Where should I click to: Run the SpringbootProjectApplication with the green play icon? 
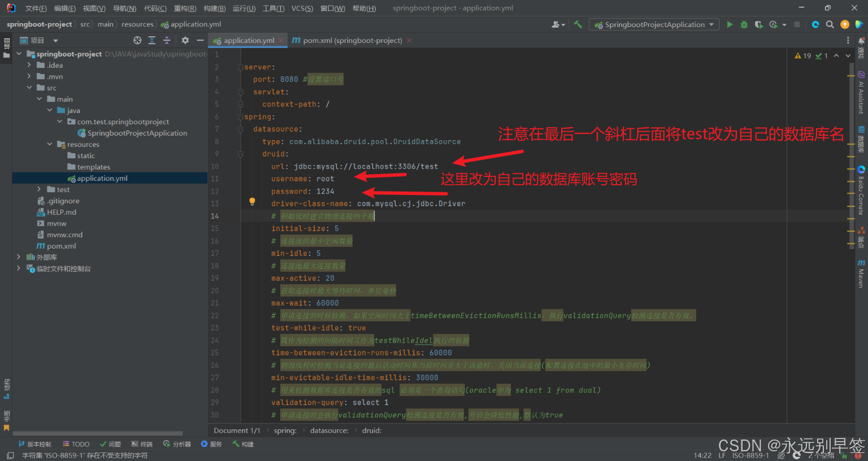click(x=730, y=24)
